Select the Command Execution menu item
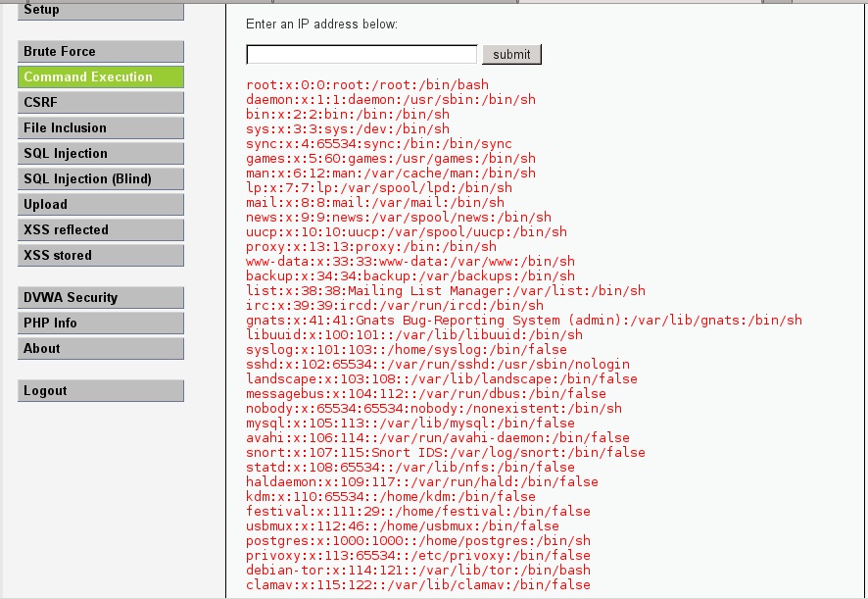This screenshot has width=868, height=599. tap(100, 77)
